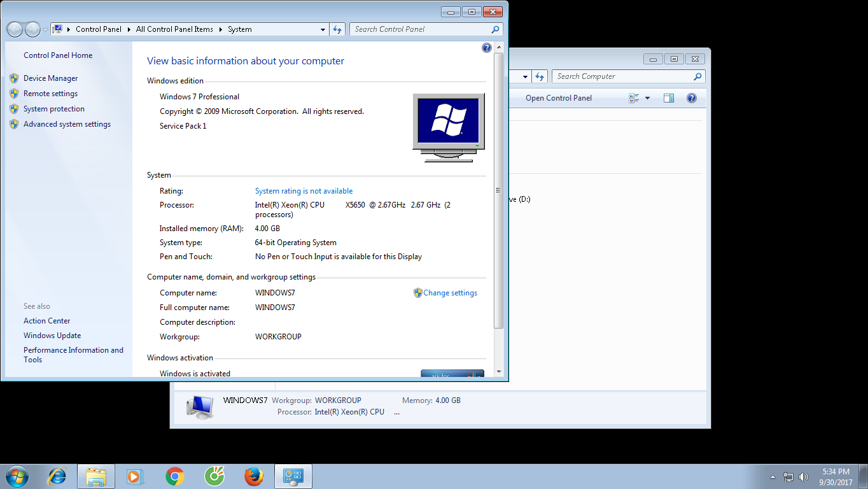Open Windows Update under See also
Screen dimensions: 868x489
tap(52, 336)
